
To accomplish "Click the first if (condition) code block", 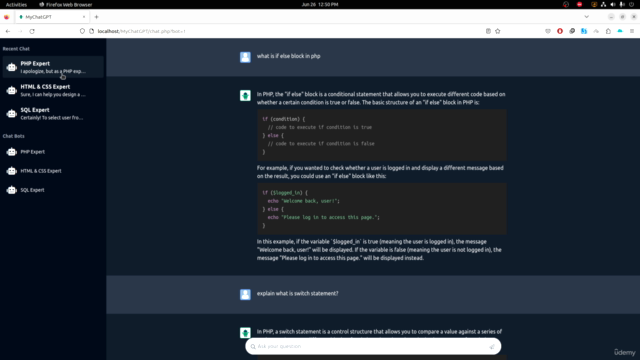I will (382, 135).
